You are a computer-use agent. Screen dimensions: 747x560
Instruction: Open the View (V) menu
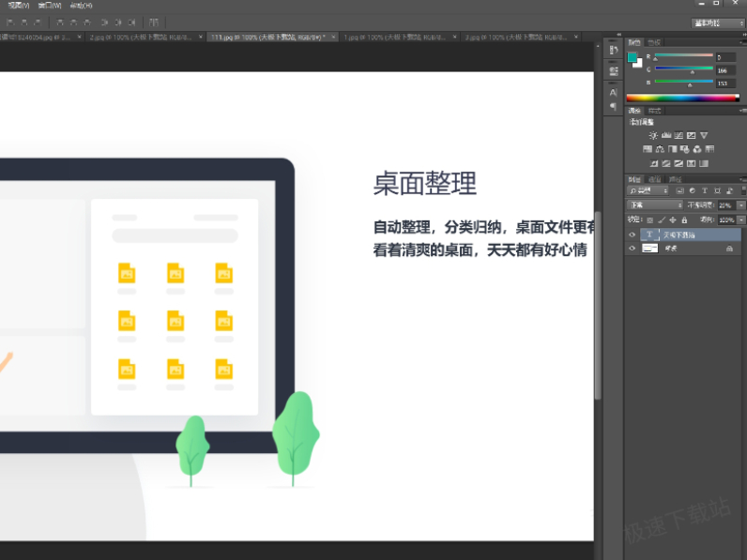point(19,6)
